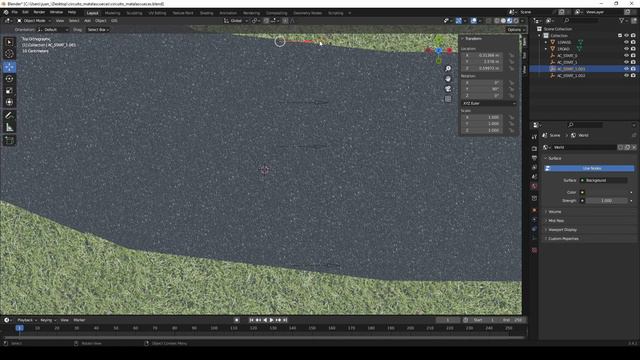Select AC_START_1.002 in the outliner
The width and height of the screenshot is (640, 360).
coord(571,76)
